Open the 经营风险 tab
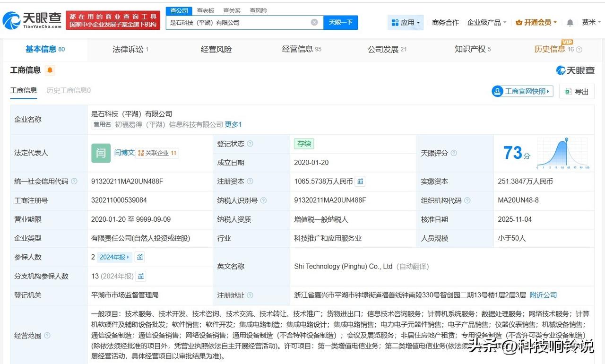The image size is (605, 364). (216, 49)
